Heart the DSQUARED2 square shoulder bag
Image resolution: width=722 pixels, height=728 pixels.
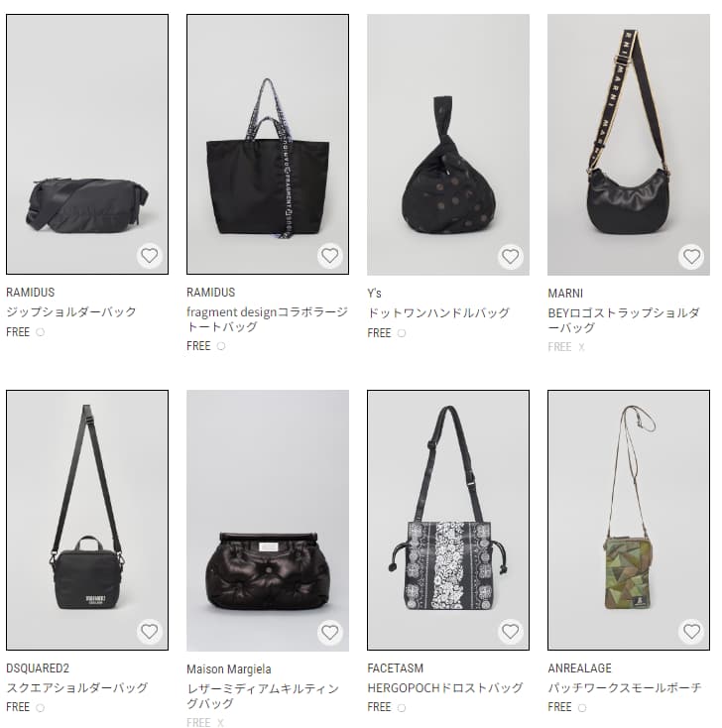click(x=150, y=632)
